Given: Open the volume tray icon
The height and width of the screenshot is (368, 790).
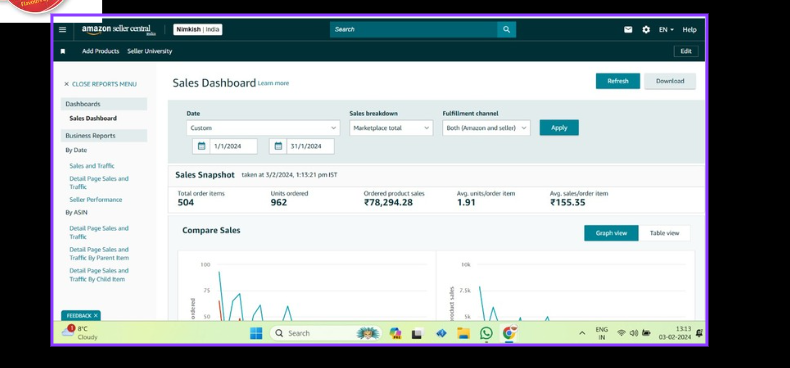Looking at the screenshot, I should point(634,333).
